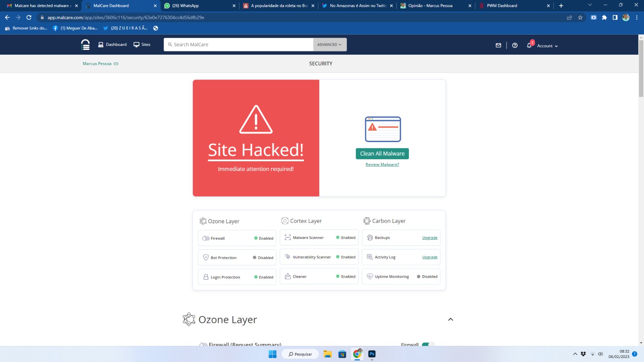Collapse the Ozone Layer section chevron
The height and width of the screenshot is (362, 644).
(450, 319)
